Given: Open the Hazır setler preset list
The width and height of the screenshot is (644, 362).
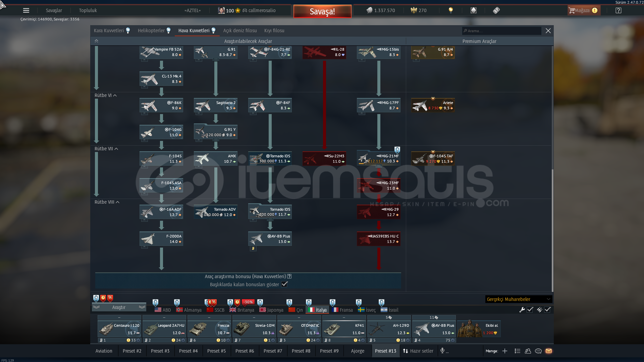Looking at the screenshot, I should 418,351.
